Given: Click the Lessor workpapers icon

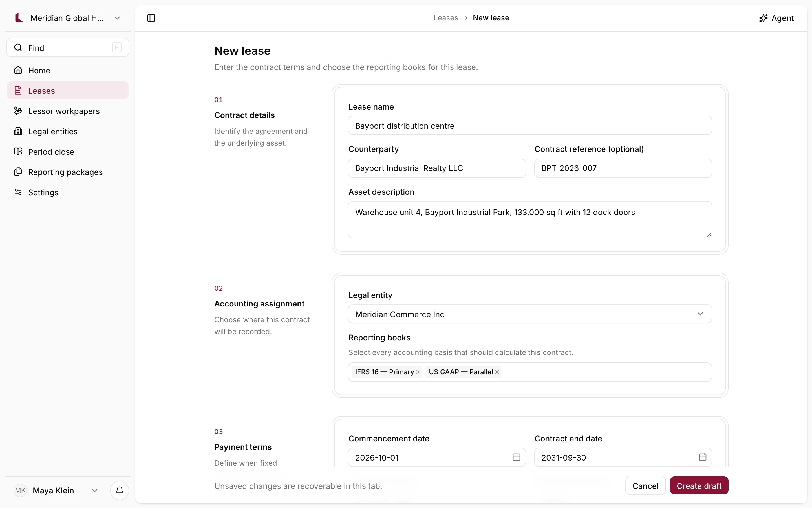Looking at the screenshot, I should pos(18,111).
